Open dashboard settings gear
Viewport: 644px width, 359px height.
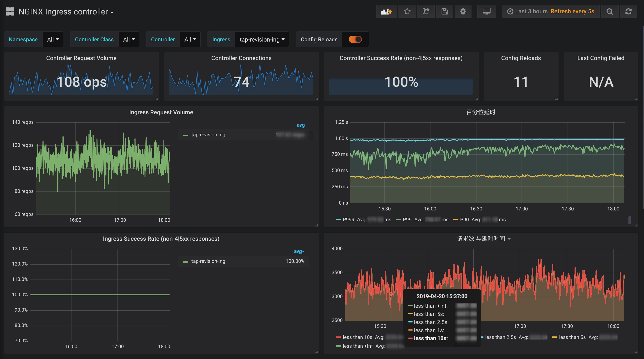coord(463,12)
